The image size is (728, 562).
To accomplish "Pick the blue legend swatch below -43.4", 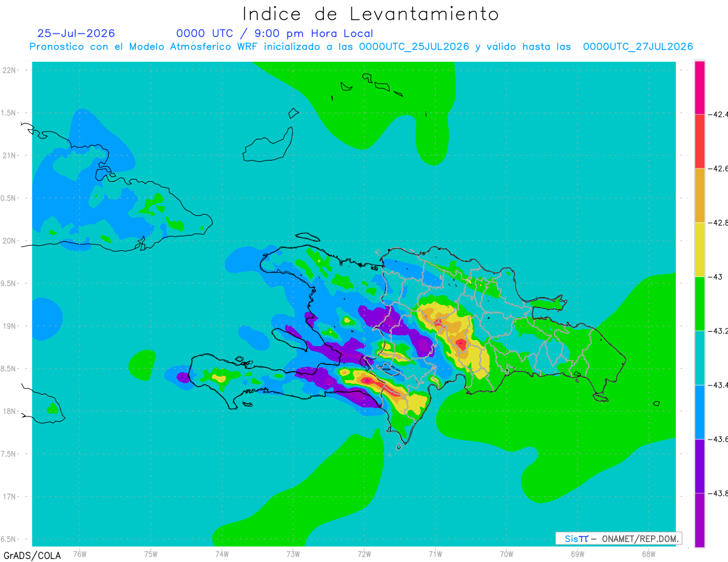I will 699,412.
